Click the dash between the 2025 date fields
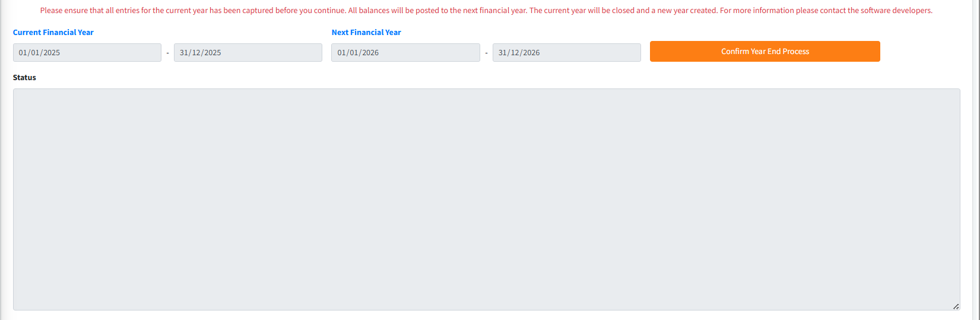The width and height of the screenshot is (980, 320). [x=167, y=53]
